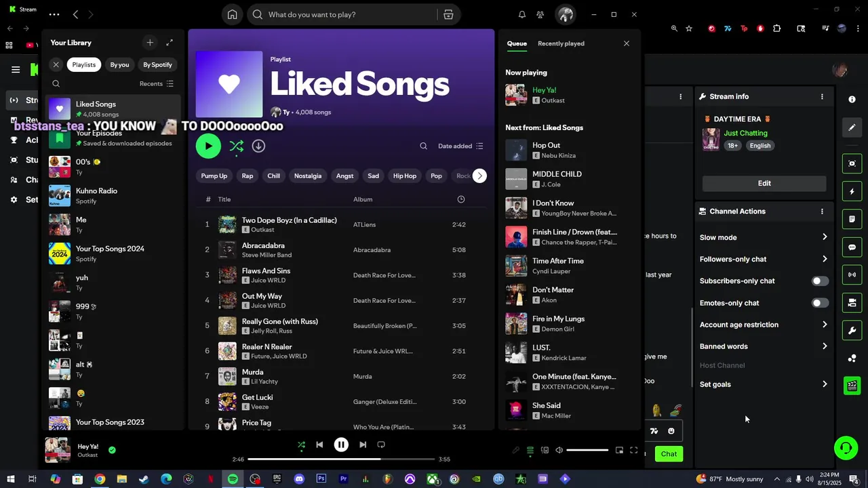Filter library By you chip
This screenshot has height=488, width=868.
[x=119, y=64]
